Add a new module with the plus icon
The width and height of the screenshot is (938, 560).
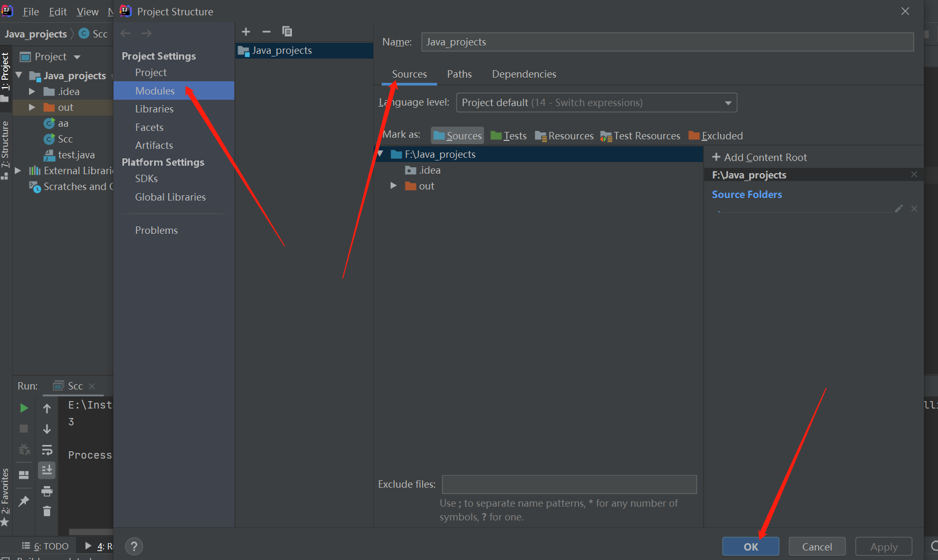click(x=246, y=32)
